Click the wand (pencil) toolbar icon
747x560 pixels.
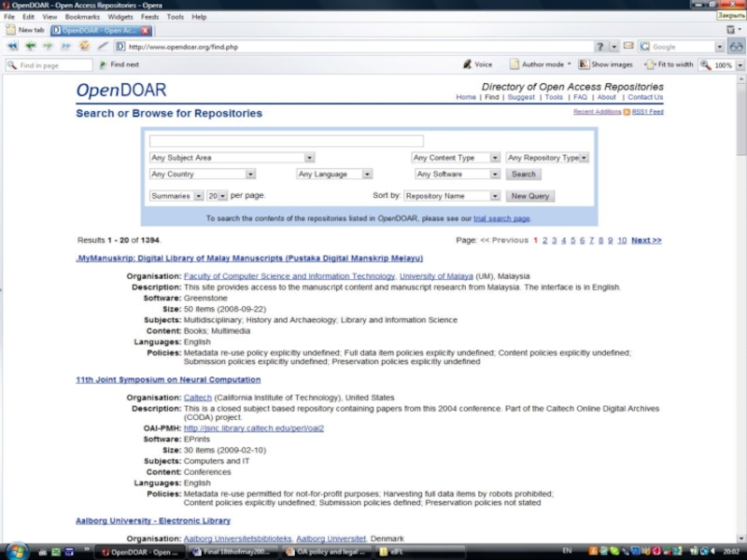click(103, 46)
